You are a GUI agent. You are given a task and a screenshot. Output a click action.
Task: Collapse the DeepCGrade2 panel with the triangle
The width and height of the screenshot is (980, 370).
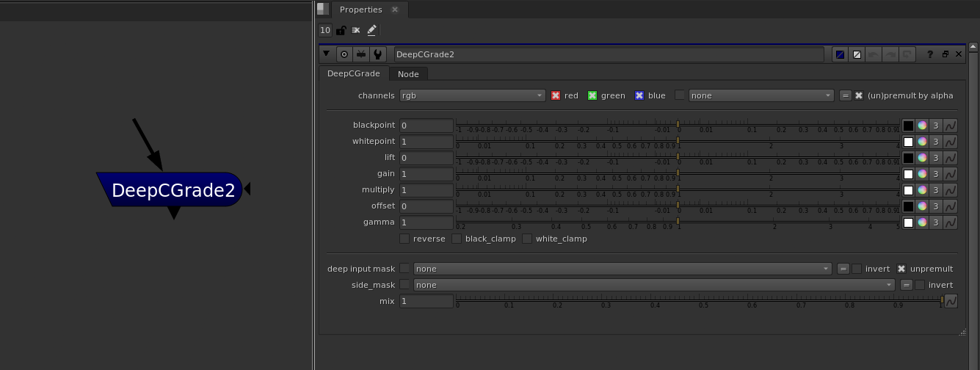tap(326, 54)
